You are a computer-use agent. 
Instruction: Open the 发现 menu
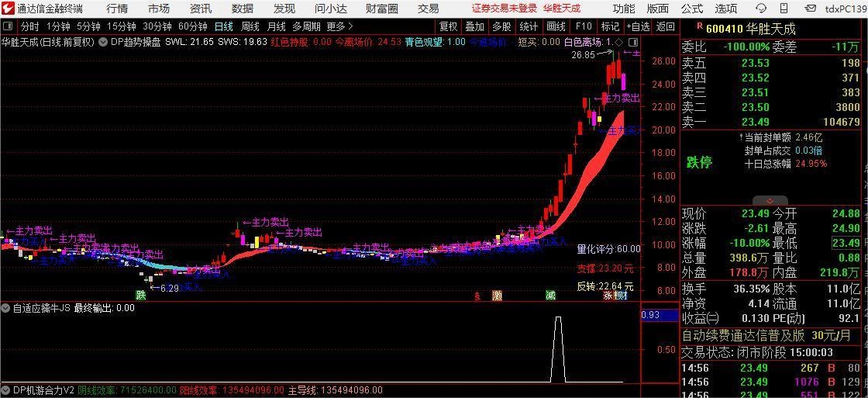click(284, 9)
